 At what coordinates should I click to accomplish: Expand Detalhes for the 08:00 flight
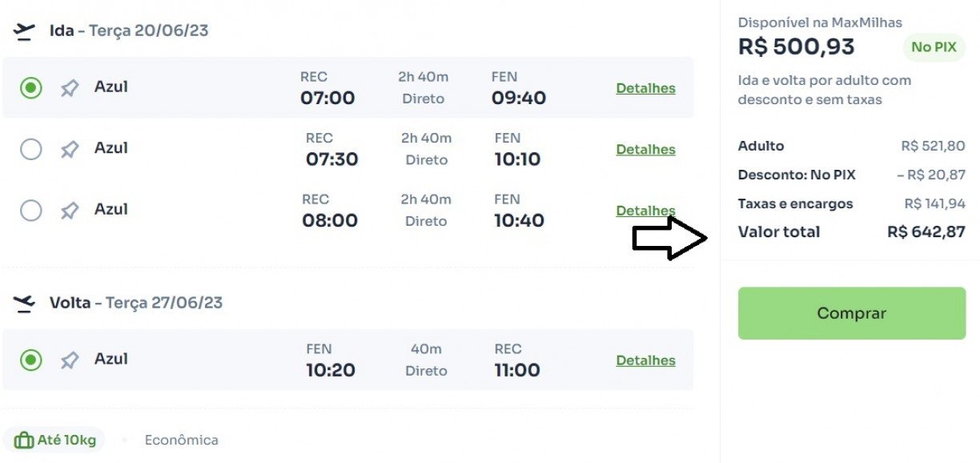coord(645,211)
